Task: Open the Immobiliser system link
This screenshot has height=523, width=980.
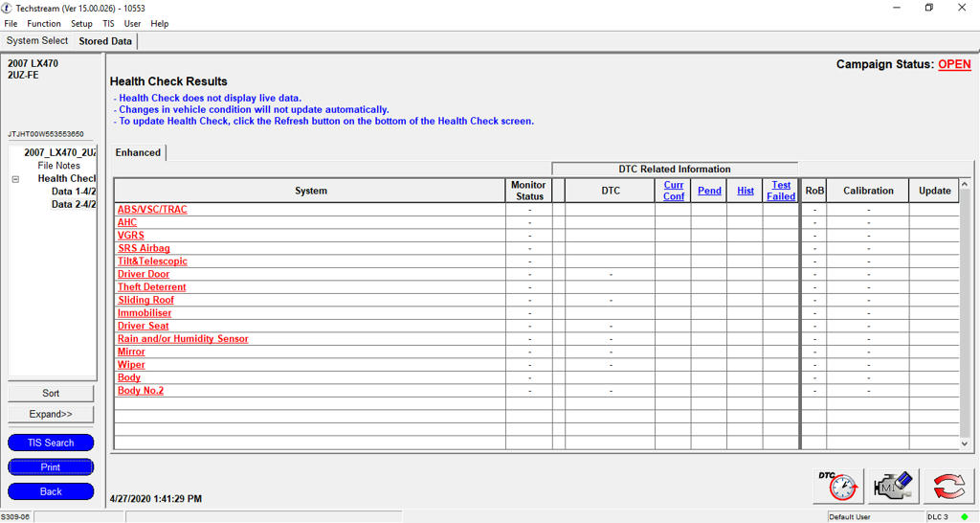Action: (145, 313)
